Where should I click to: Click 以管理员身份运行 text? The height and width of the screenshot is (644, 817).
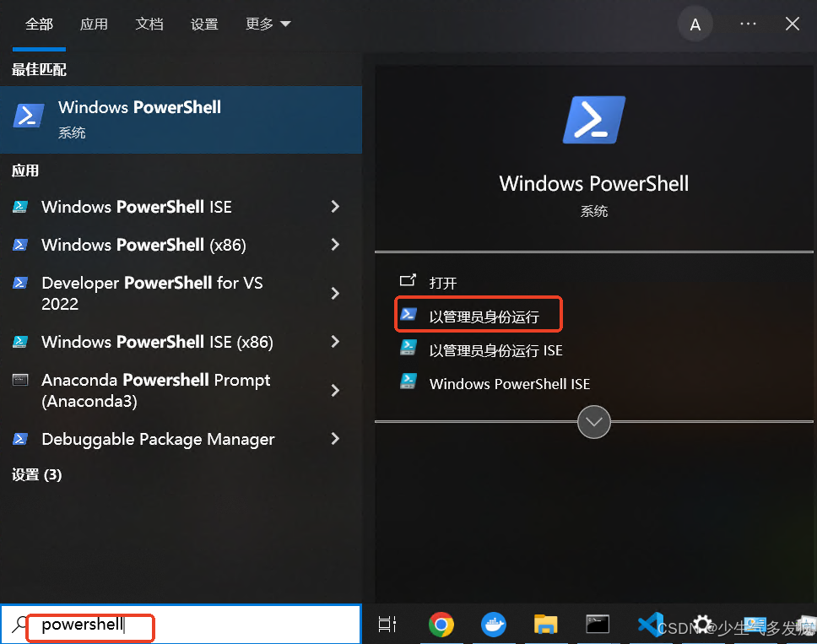tap(484, 317)
